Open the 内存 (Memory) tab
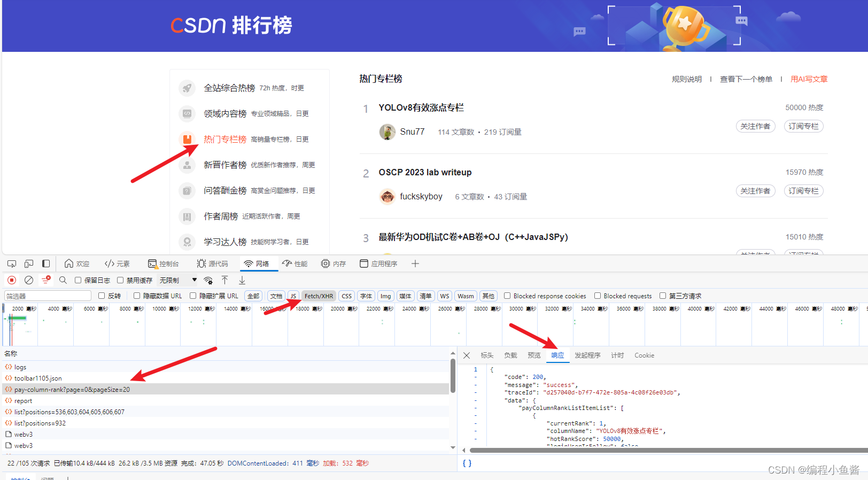 pyautogui.click(x=334, y=264)
